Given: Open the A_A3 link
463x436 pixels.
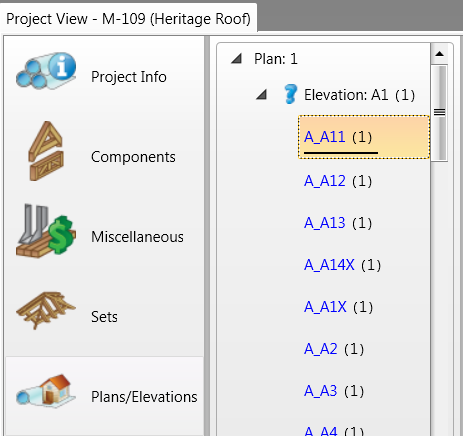Looking at the screenshot, I should (x=321, y=391).
